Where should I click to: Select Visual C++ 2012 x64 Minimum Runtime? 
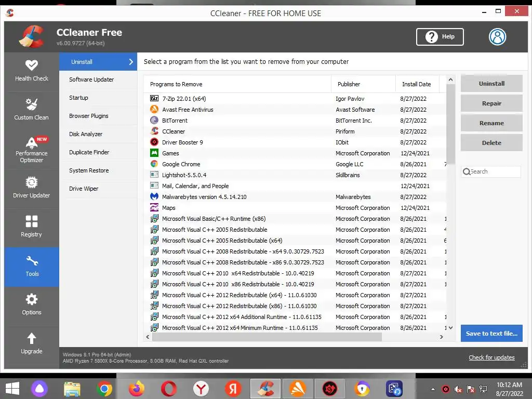295,328
